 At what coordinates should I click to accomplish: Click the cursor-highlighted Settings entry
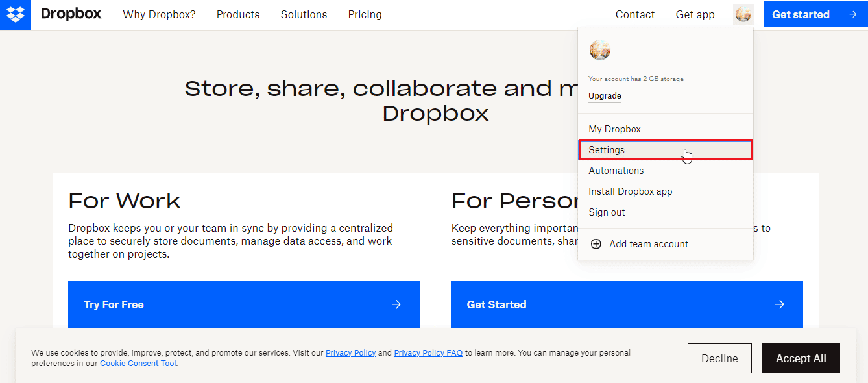point(607,150)
